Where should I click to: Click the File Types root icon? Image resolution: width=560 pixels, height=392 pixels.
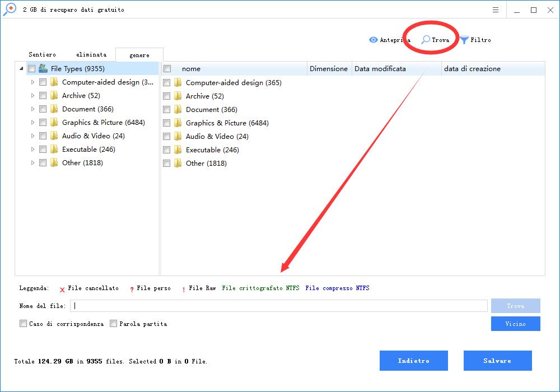[43, 68]
